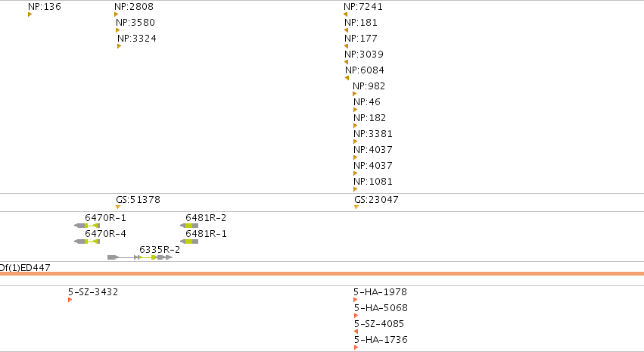Image resolution: width=644 pixels, height=352 pixels.
Task: Click the NP:3039 label text
Action: 364,55
